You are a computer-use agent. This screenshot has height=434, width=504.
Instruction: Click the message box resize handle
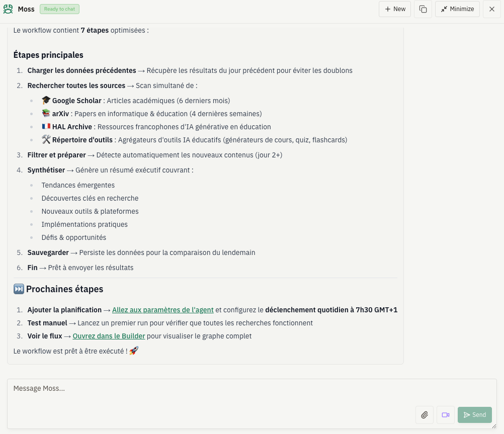[494, 426]
